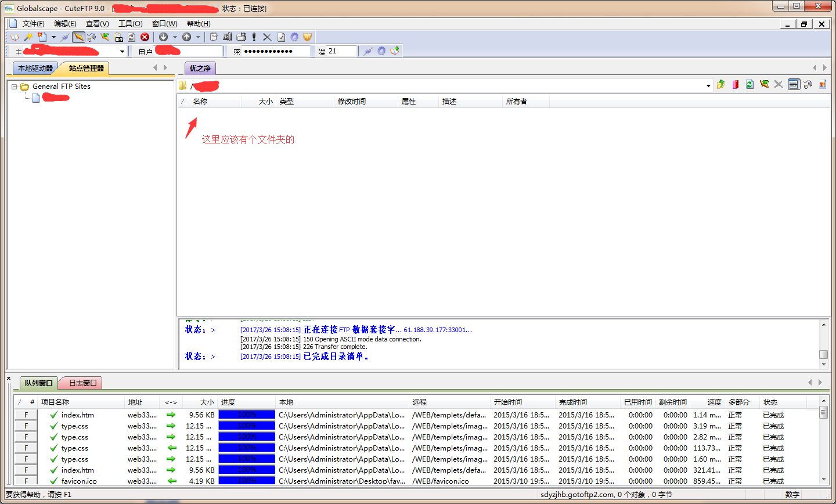Click the port number field showing 21
This screenshot has width=836, height=504.
(x=341, y=51)
